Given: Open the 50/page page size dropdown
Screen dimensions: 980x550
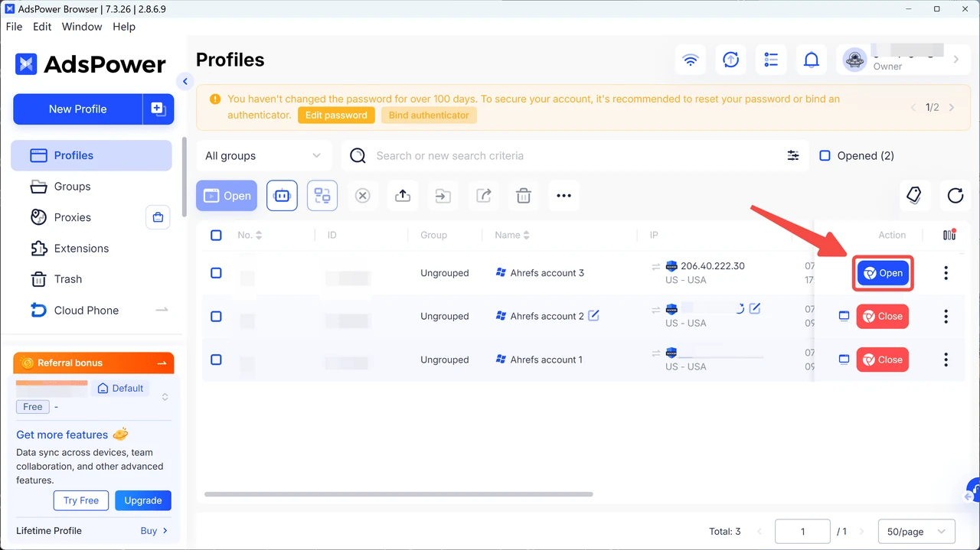Looking at the screenshot, I should tap(916, 531).
